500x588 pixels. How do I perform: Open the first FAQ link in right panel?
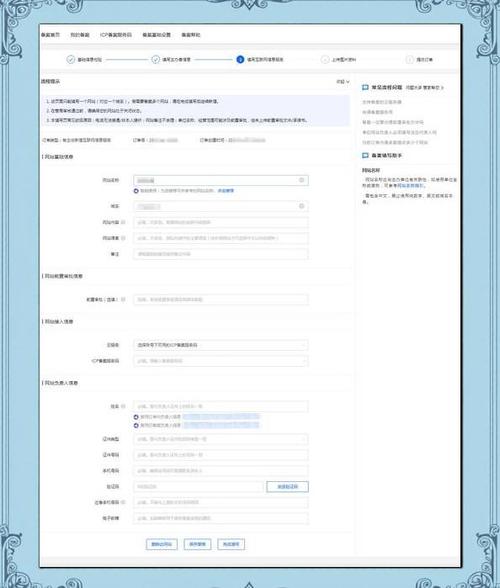382,102
